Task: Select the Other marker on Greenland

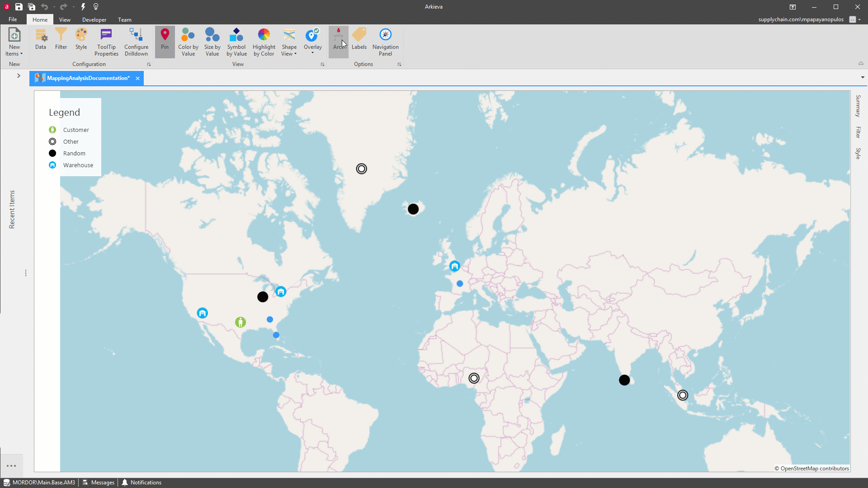Action: pyautogui.click(x=361, y=169)
